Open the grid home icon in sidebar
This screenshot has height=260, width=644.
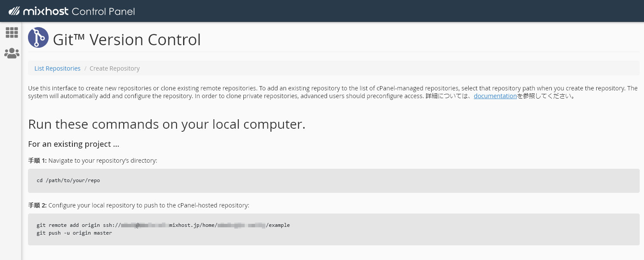pos(12,32)
